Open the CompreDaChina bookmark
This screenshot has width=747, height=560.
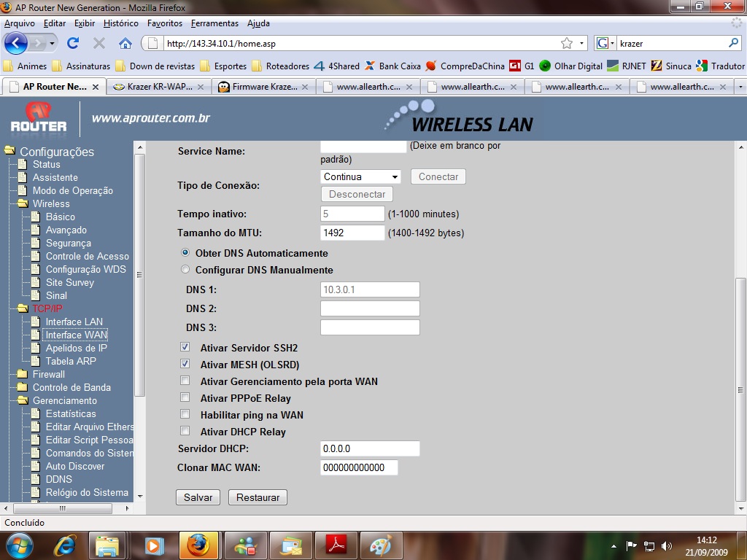465,66
